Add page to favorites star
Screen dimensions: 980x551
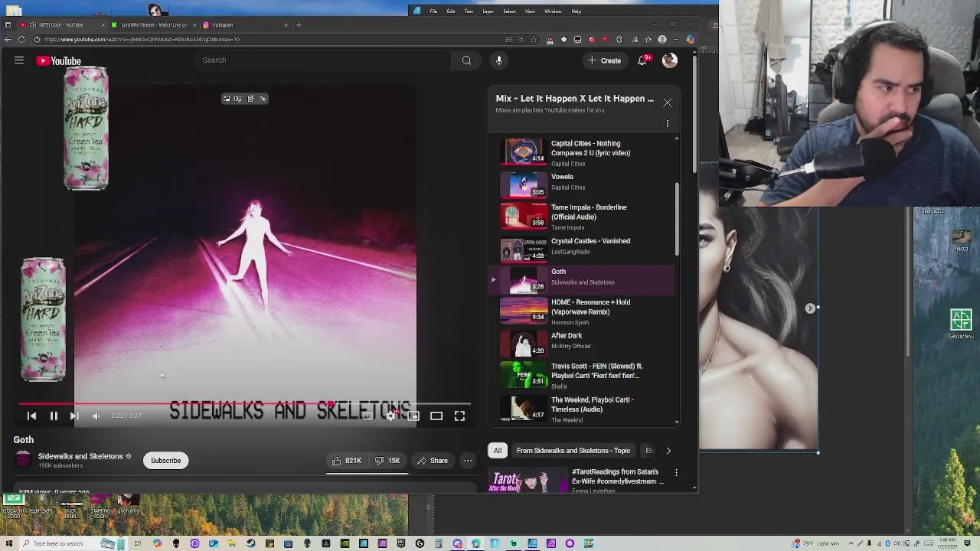(534, 39)
